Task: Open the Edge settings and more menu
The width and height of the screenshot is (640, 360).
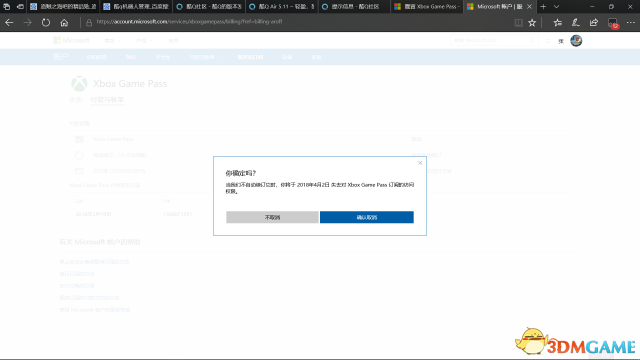Action: [x=631, y=23]
